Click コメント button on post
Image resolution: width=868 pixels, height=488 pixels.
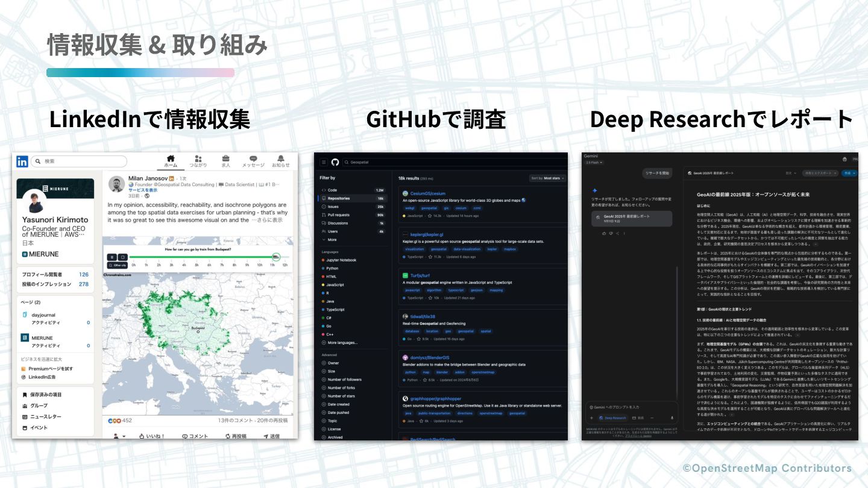click(x=195, y=436)
